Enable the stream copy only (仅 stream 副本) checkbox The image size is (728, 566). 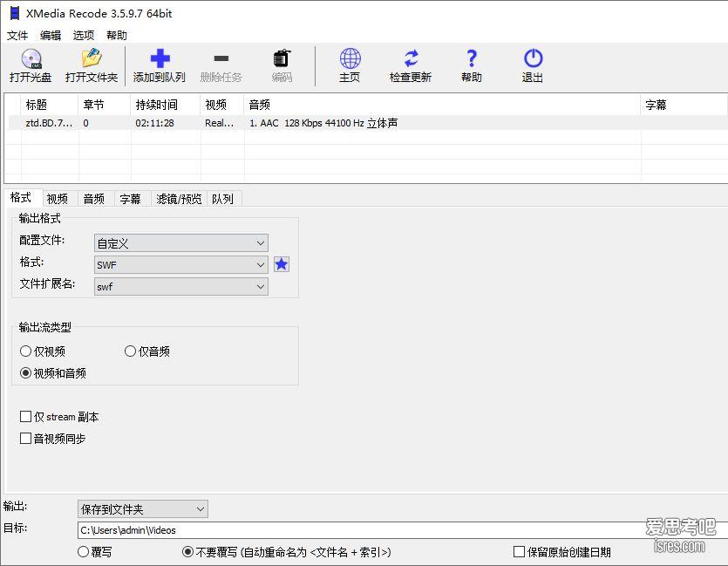coord(25,417)
